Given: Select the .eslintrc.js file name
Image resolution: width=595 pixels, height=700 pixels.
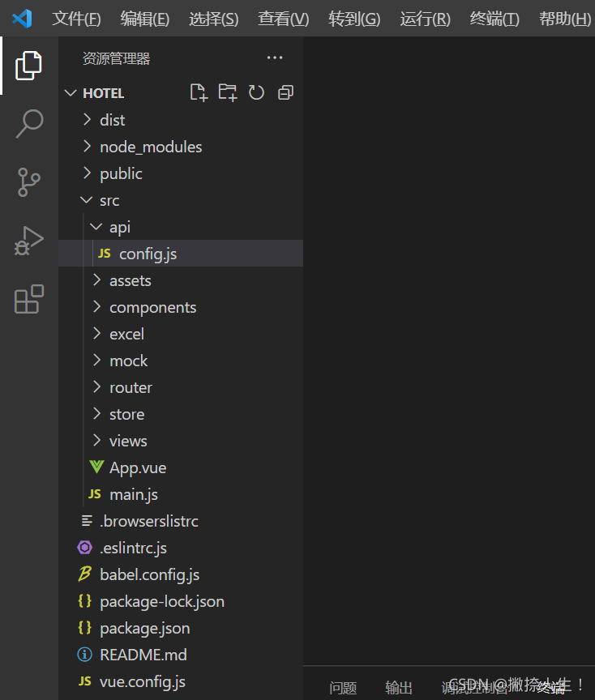Looking at the screenshot, I should coord(133,548).
